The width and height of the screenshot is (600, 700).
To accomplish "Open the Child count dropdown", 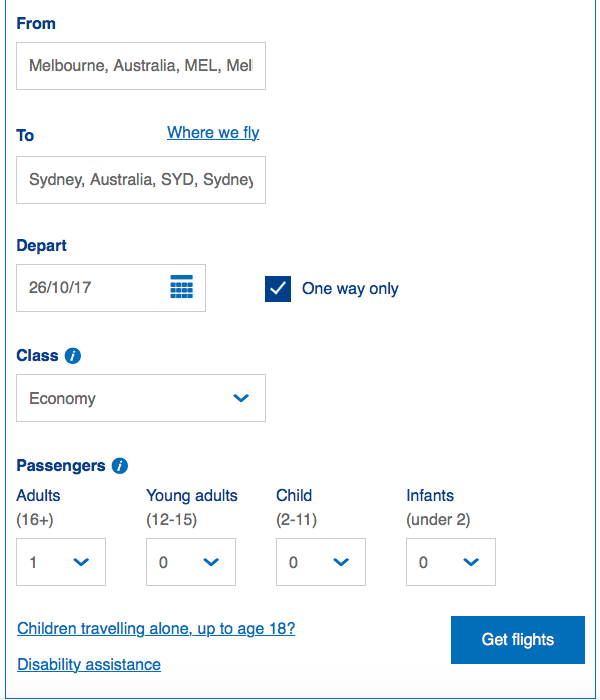I will pos(321,562).
